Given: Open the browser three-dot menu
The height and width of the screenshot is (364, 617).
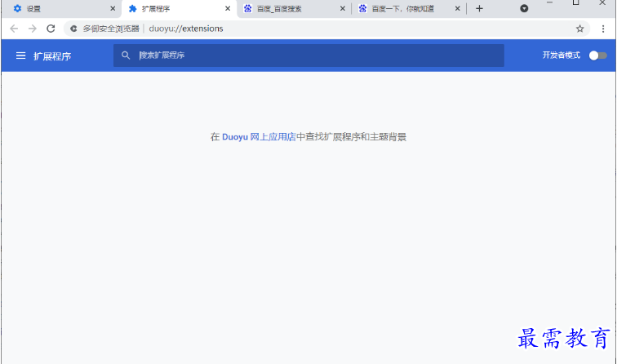Looking at the screenshot, I should point(603,29).
